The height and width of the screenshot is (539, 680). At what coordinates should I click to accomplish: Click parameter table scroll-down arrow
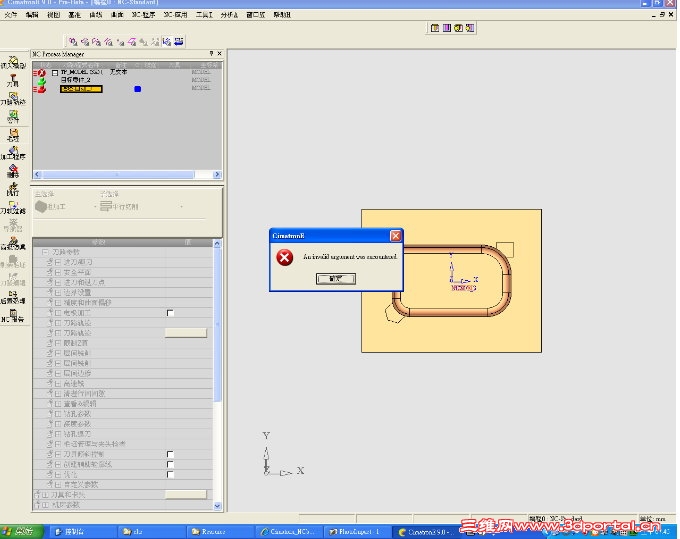[217, 506]
